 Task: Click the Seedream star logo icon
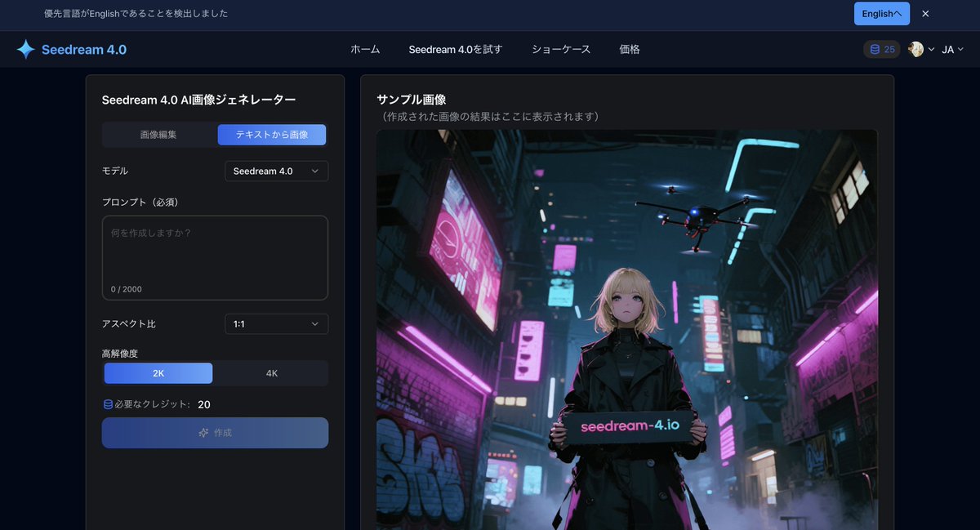pyautogui.click(x=26, y=49)
